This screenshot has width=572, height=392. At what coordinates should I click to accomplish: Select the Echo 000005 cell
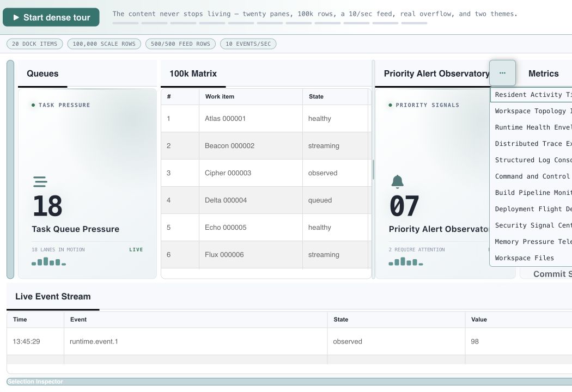pyautogui.click(x=251, y=227)
